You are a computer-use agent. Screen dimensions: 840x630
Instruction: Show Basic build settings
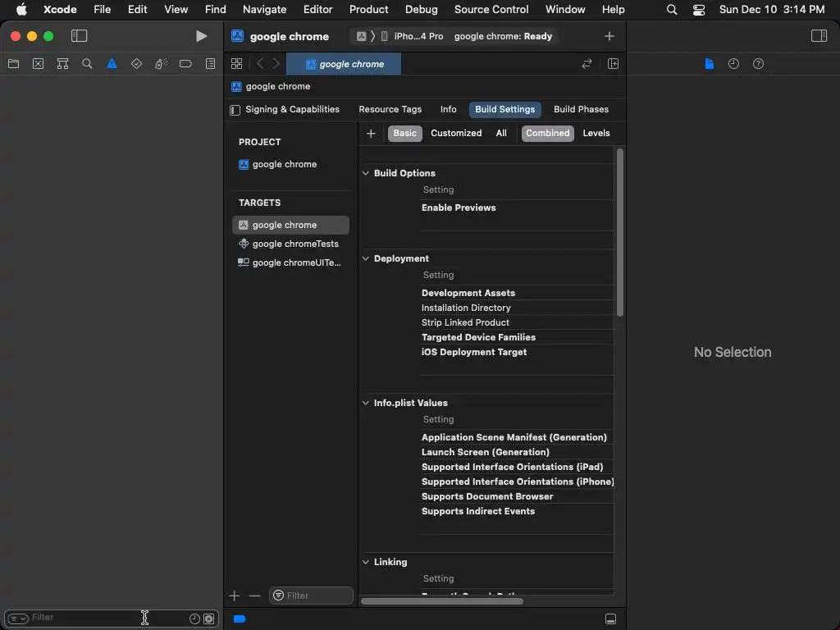click(x=405, y=134)
